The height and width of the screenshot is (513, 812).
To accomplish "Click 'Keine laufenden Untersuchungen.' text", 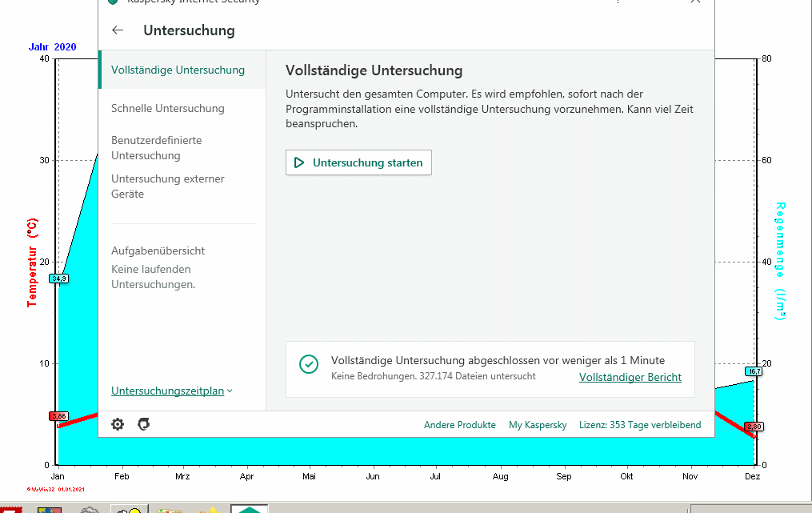I will pos(154,277).
